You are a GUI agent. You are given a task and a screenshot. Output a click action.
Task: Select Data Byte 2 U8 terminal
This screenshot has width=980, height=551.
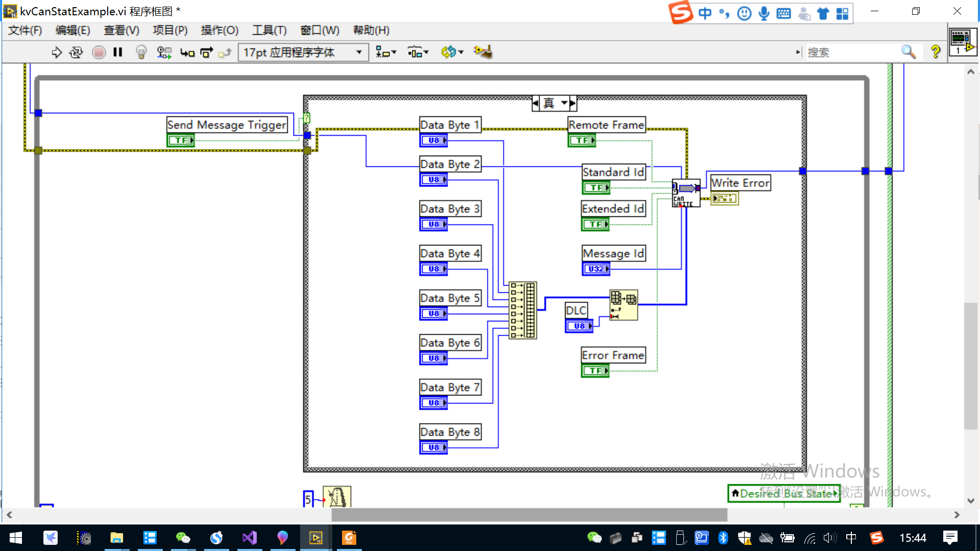coord(434,180)
